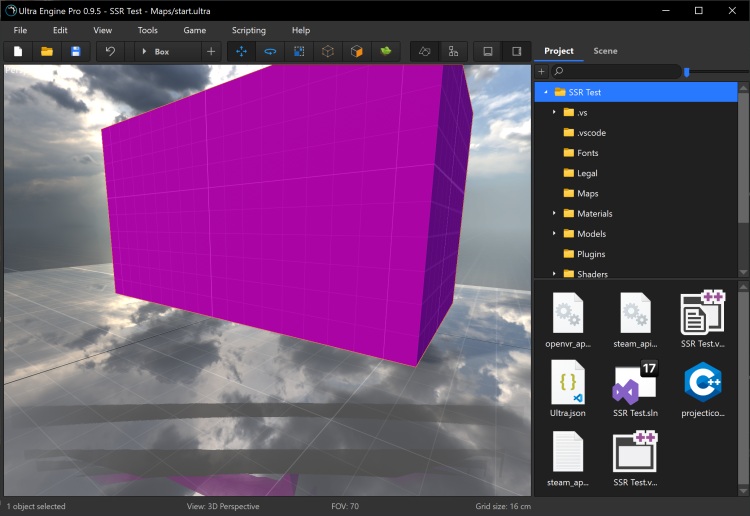The height and width of the screenshot is (516, 750).
Task: Click the green terrain tool icon
Action: coord(385,51)
